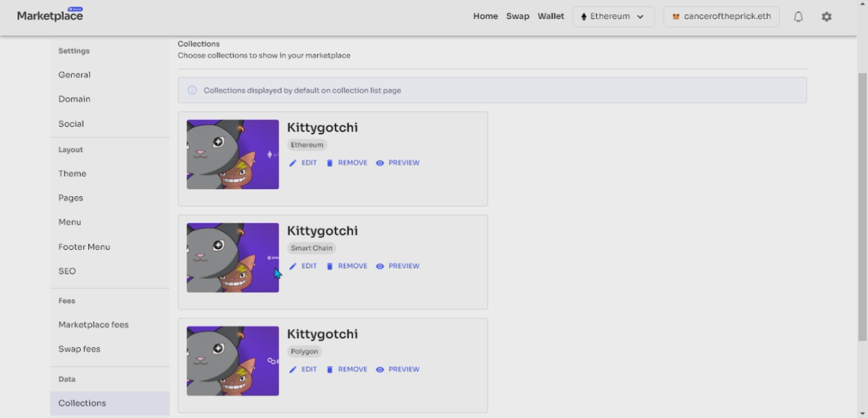Open the Ethereum network dropdown

613,17
